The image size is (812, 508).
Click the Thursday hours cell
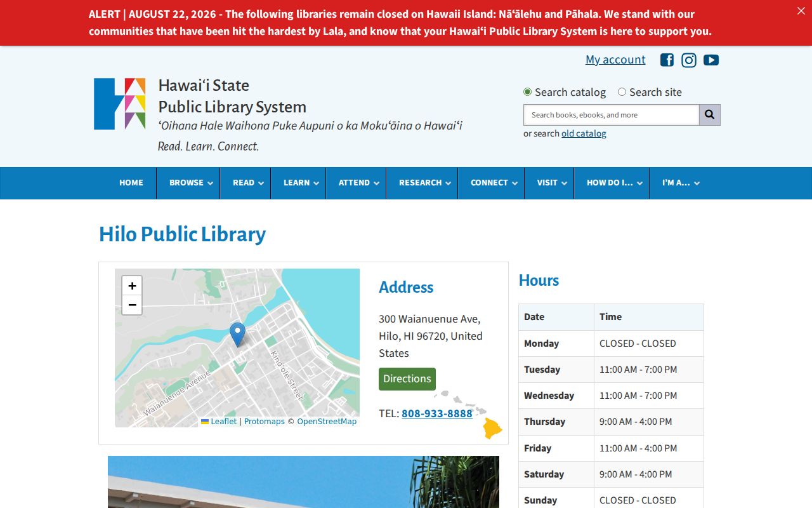pos(648,422)
